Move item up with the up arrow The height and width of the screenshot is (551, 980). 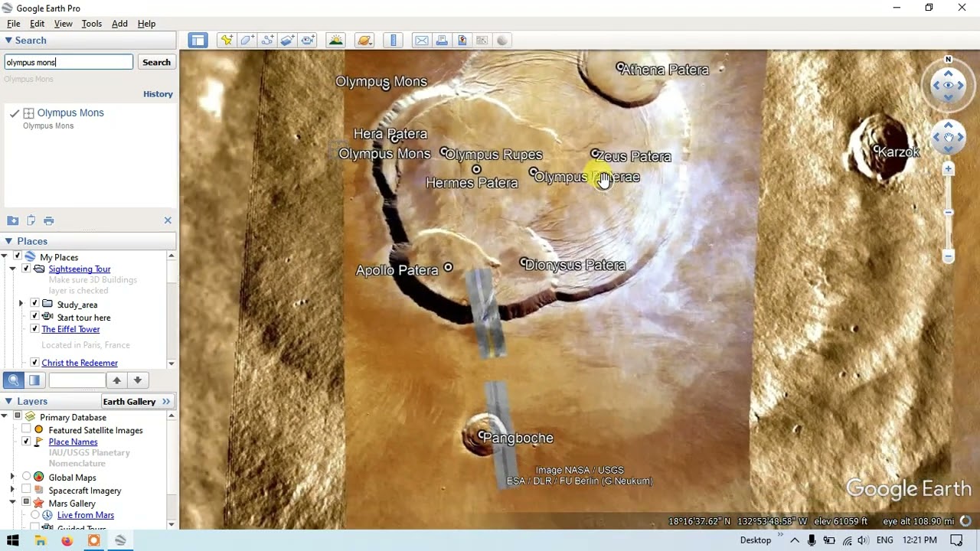click(116, 380)
